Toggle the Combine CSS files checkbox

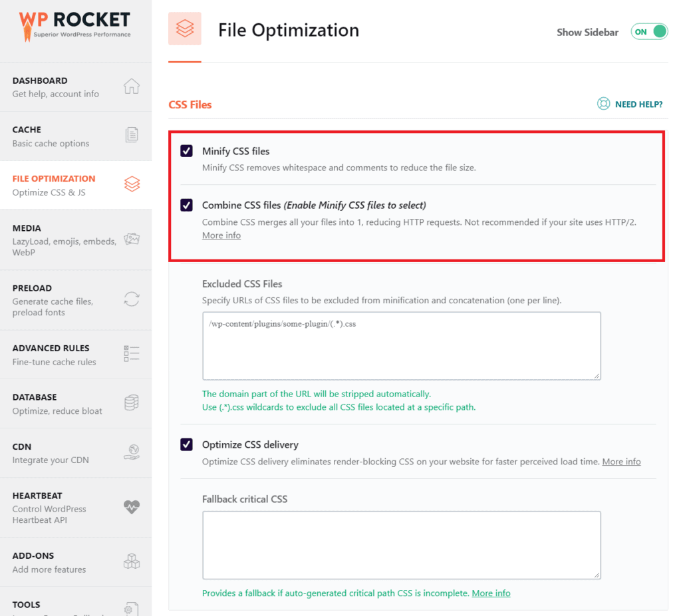(x=187, y=205)
